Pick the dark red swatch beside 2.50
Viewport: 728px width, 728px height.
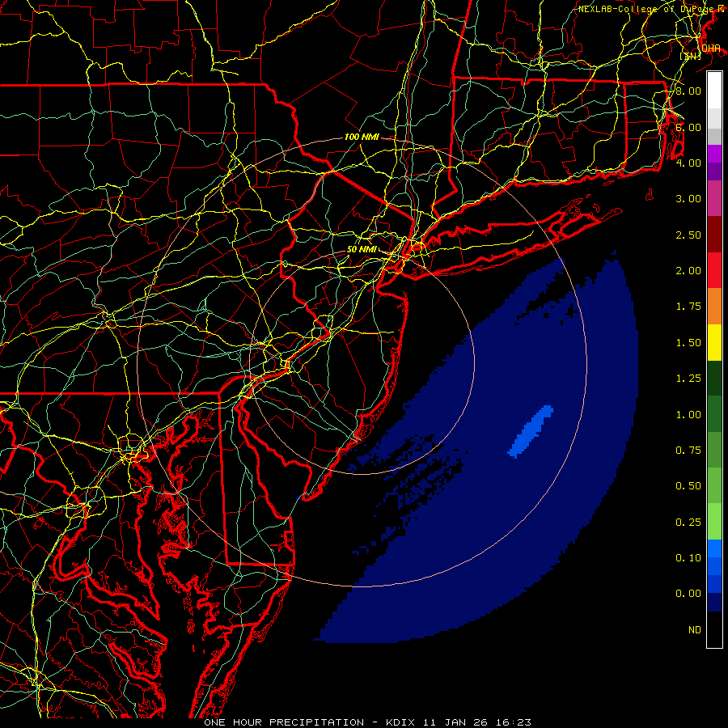(x=714, y=235)
